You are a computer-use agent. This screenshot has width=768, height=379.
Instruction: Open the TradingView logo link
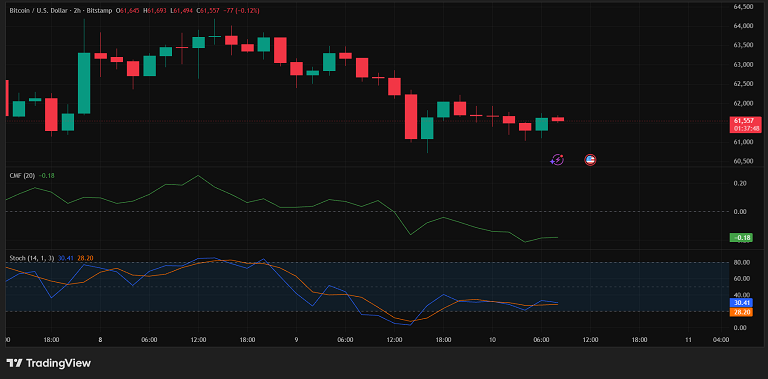(x=48, y=363)
